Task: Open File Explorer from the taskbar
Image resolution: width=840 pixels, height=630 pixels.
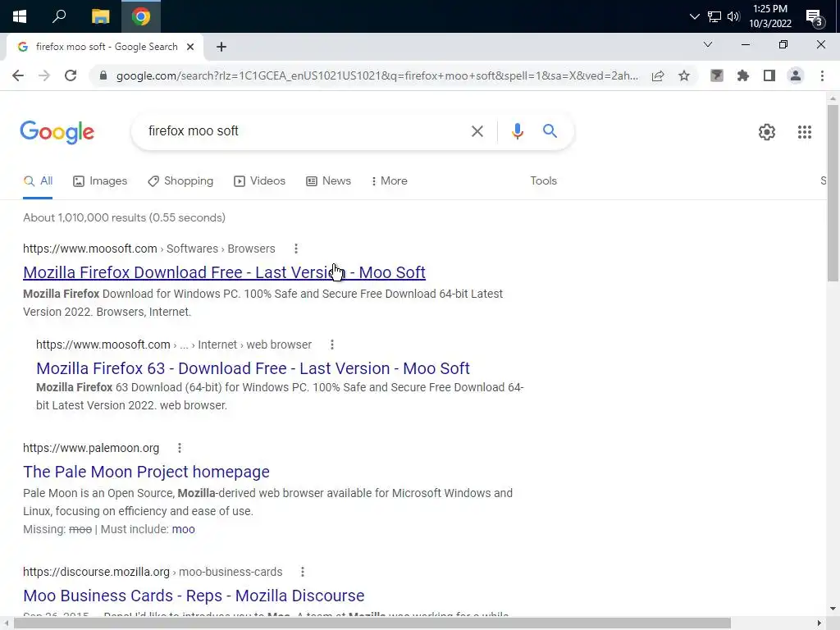Action: pos(100,16)
